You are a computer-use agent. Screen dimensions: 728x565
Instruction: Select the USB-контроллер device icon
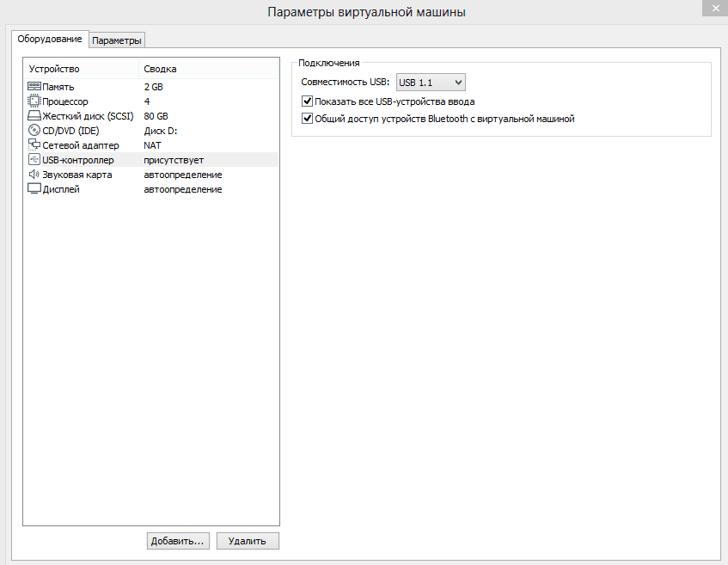(x=34, y=160)
